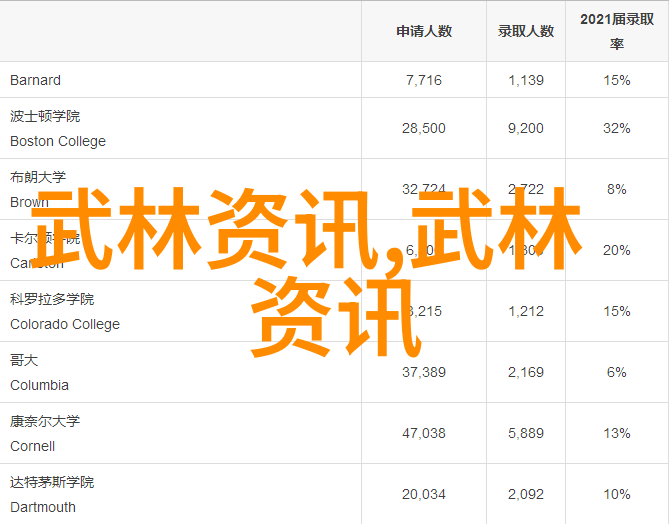Click Barnard's 15% admission rate

617,80
